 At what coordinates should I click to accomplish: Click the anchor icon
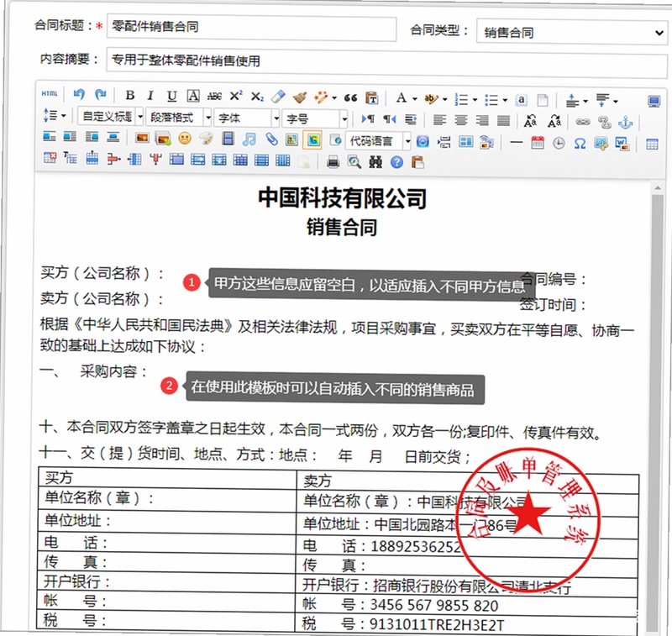(626, 123)
